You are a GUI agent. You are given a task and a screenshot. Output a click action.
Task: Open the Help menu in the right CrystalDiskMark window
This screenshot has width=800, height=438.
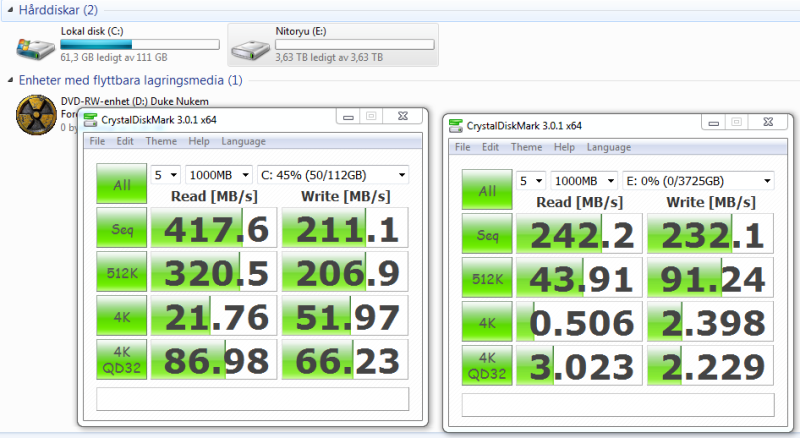point(564,147)
